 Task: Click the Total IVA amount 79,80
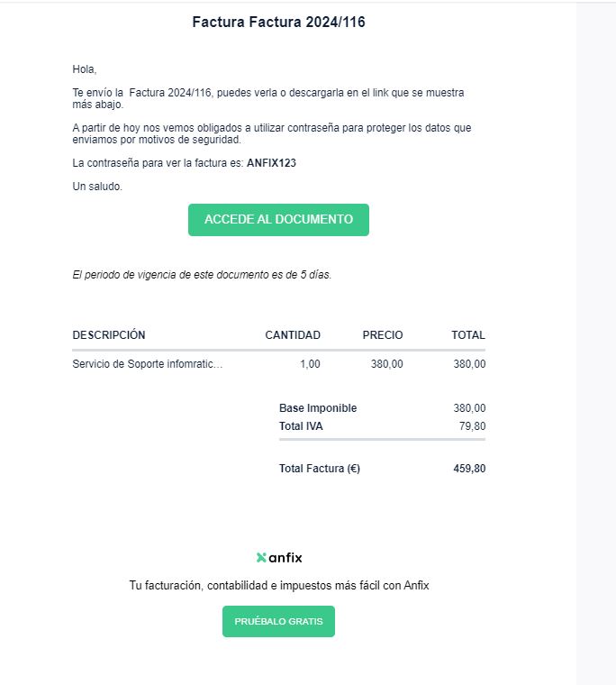click(x=472, y=426)
